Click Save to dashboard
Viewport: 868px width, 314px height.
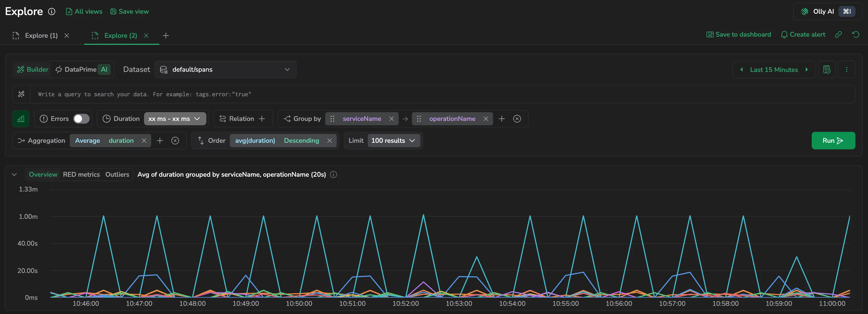pyautogui.click(x=739, y=34)
